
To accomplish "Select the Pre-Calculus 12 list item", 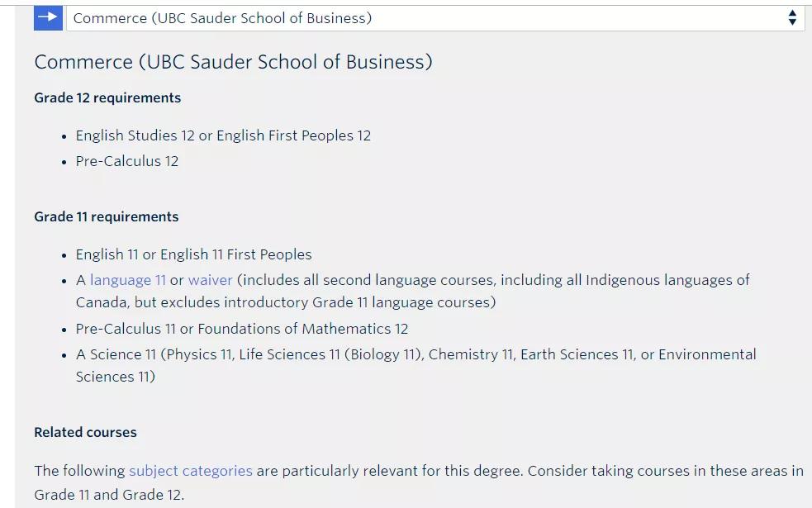I will 126,161.
